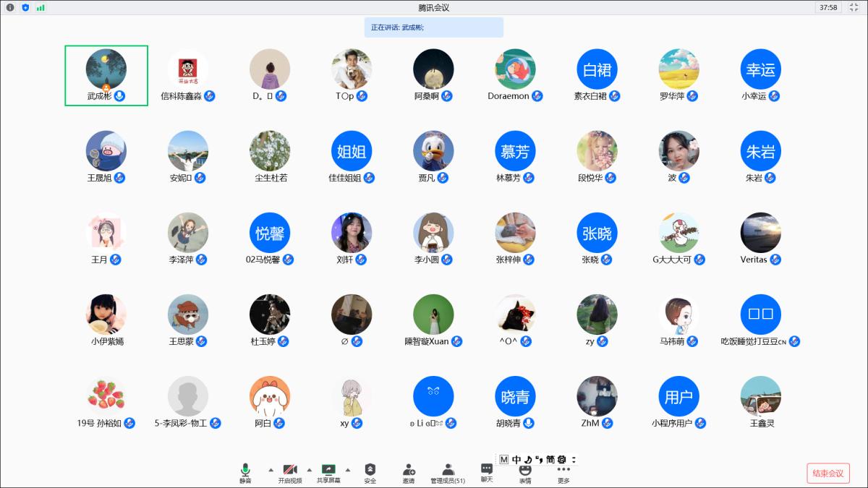
Task: Toggle the microphone icon next to 武成彬
Action: coord(120,96)
